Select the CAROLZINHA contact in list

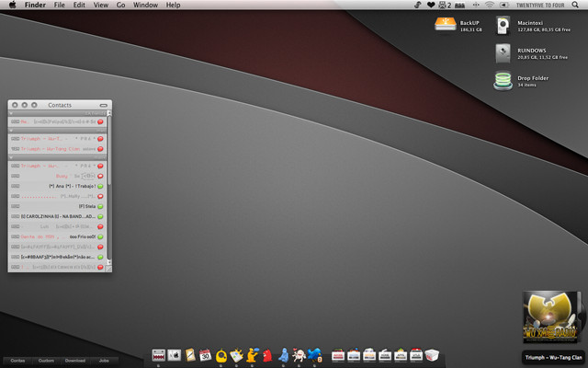coord(55,217)
